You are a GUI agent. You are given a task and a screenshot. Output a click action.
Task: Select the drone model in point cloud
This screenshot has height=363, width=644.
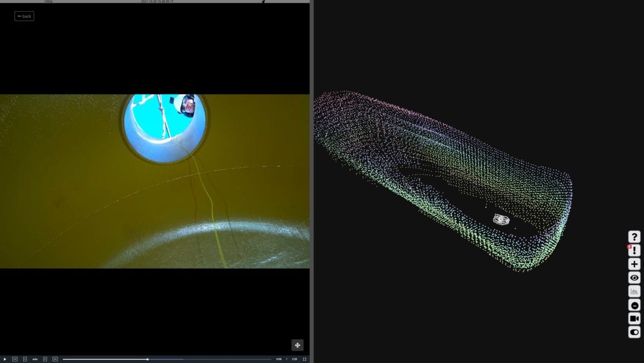[501, 219]
